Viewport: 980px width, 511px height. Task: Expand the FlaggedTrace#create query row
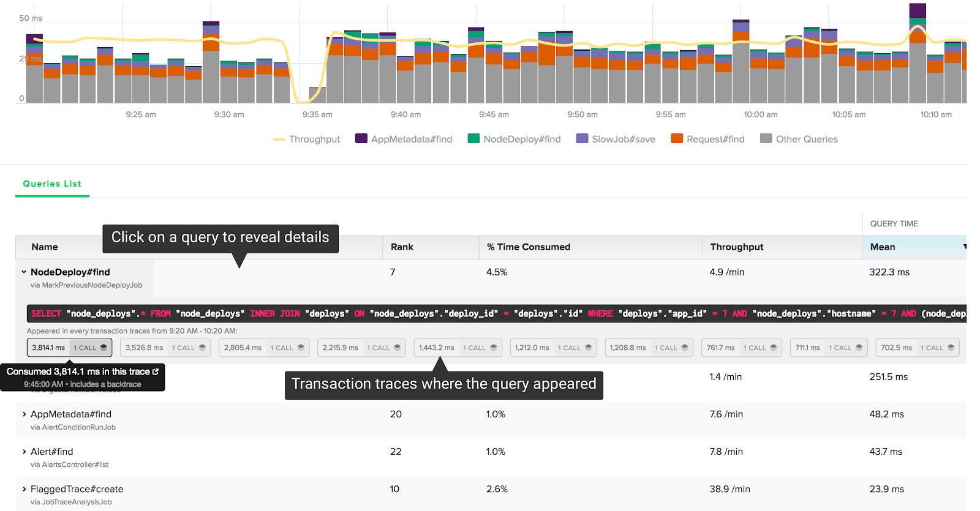(24, 489)
